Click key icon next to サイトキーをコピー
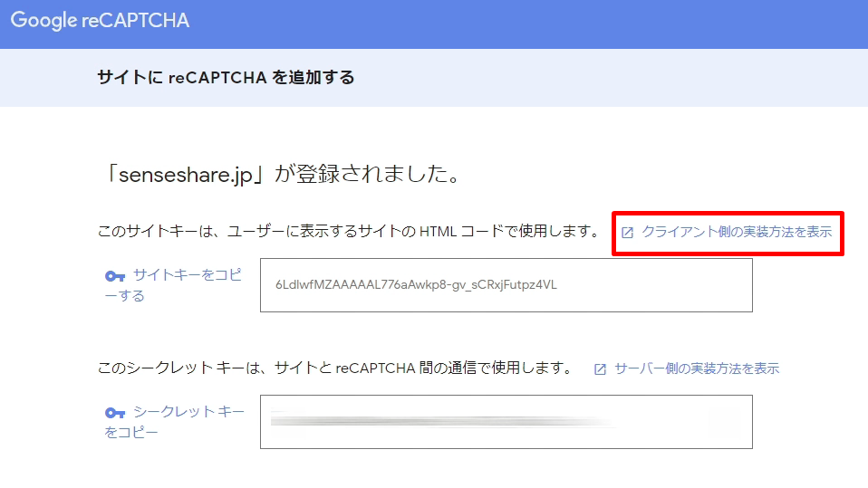The height and width of the screenshot is (488, 868). click(x=115, y=275)
